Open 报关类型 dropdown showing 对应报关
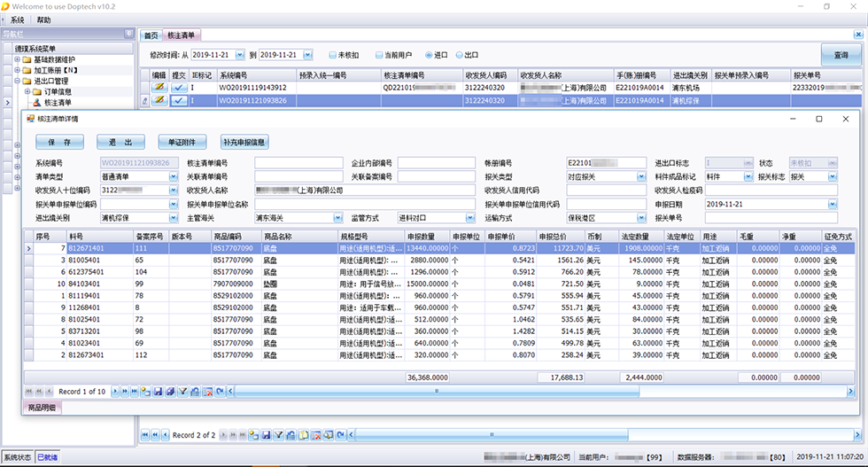This screenshot has width=868, height=467. [x=641, y=176]
